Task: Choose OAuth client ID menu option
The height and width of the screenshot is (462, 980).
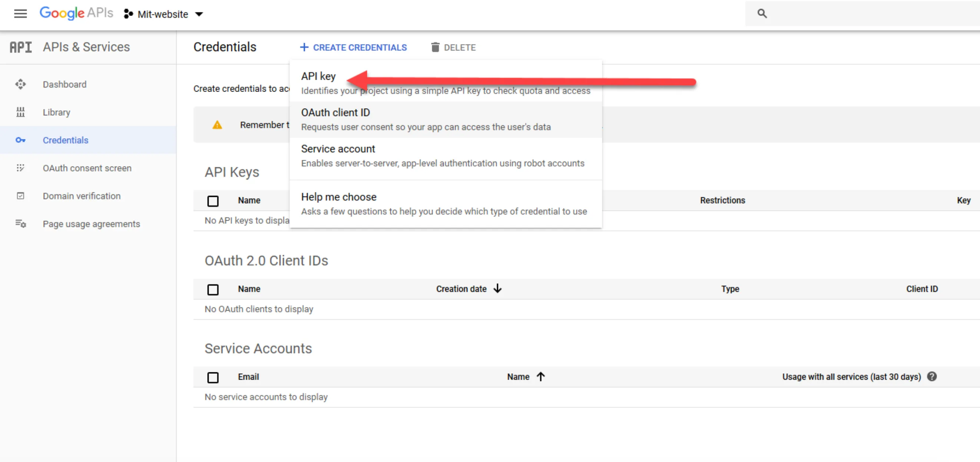Action: click(335, 113)
